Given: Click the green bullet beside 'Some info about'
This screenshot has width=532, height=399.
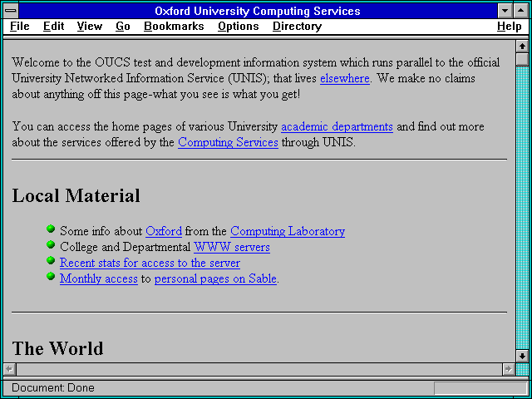Looking at the screenshot, I should [x=51, y=229].
